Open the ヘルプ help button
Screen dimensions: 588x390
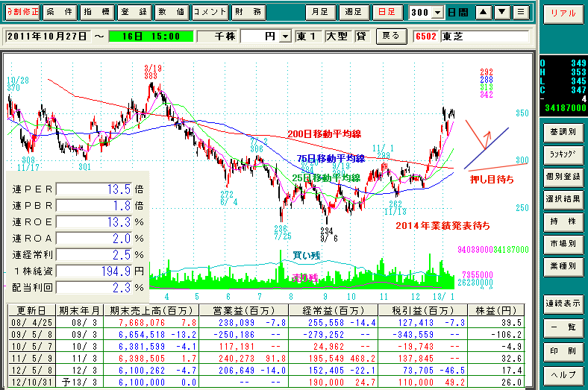(x=563, y=375)
